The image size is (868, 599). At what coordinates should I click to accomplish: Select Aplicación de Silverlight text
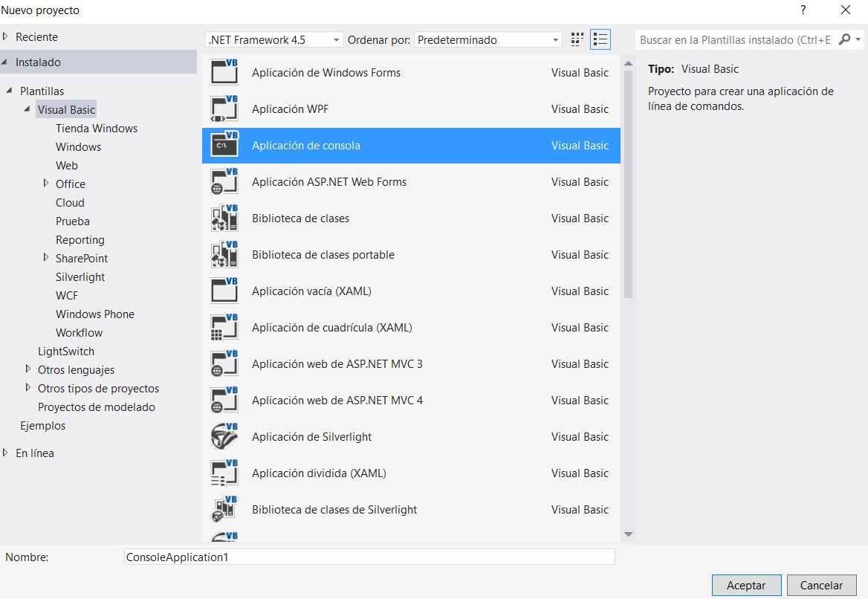click(311, 437)
